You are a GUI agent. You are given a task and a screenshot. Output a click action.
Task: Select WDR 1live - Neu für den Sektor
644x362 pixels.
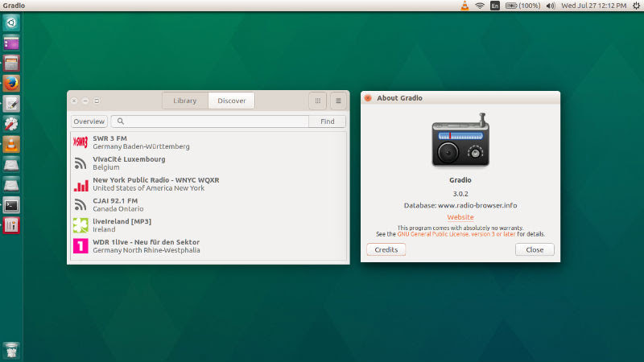tap(208, 246)
